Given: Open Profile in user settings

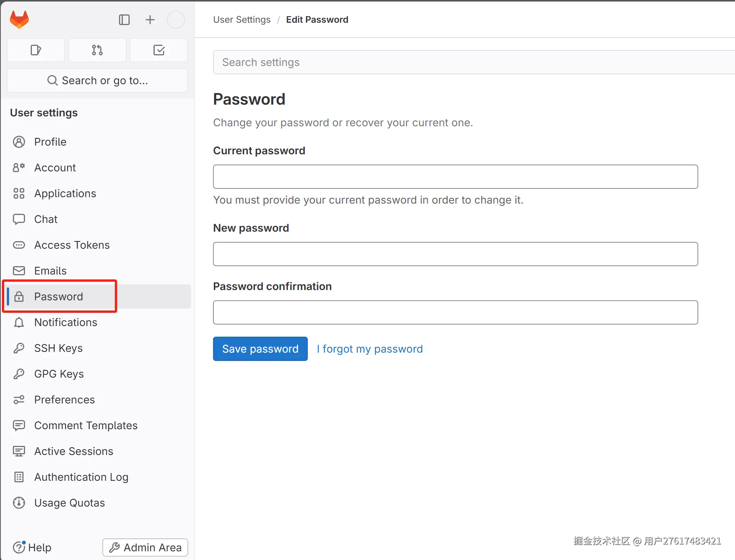Looking at the screenshot, I should (x=50, y=142).
